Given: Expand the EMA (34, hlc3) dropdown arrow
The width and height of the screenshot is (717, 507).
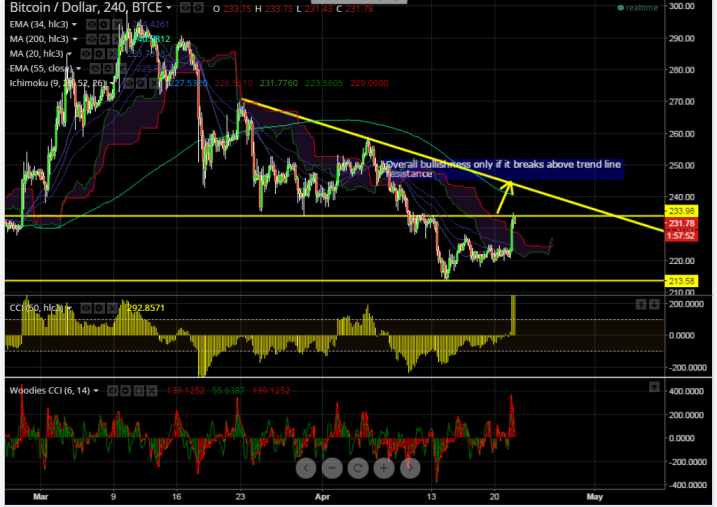Looking at the screenshot, I should tap(75, 24).
